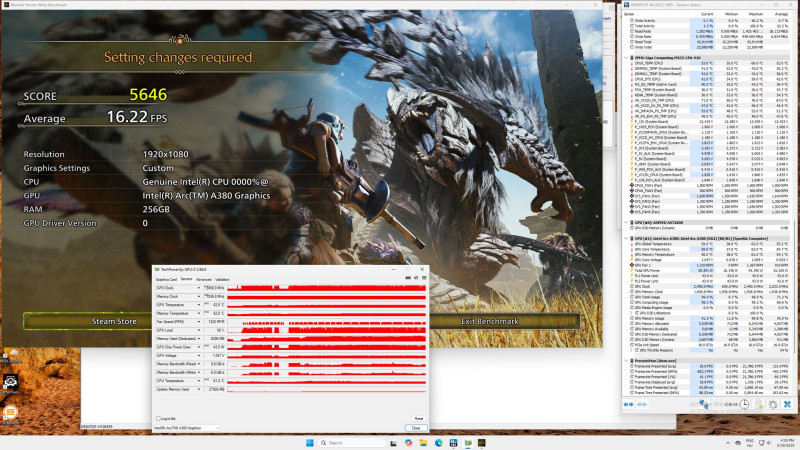Image resolution: width=800 pixels, height=450 pixels.
Task: Open the GPU selector combo box in GPU-Z
Action: pyautogui.click(x=187, y=428)
